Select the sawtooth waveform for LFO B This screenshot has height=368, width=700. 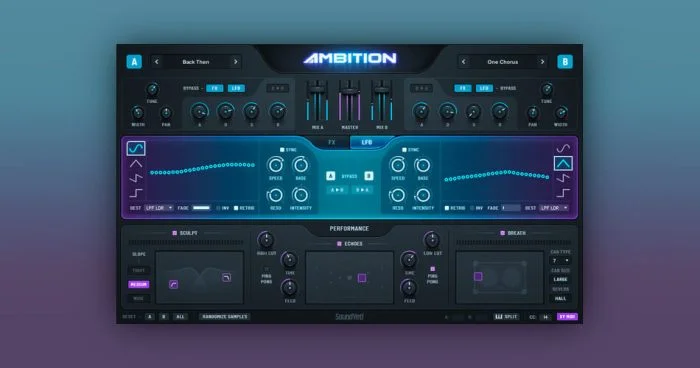[563, 178]
